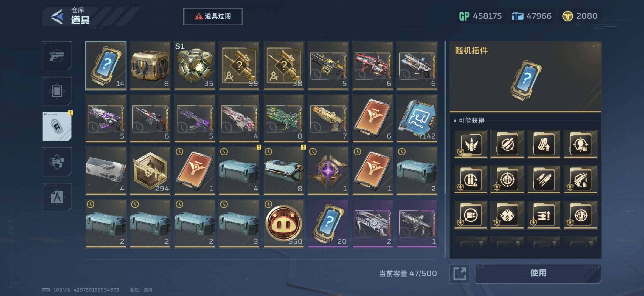Select the orange card item with count 6

[373, 118]
